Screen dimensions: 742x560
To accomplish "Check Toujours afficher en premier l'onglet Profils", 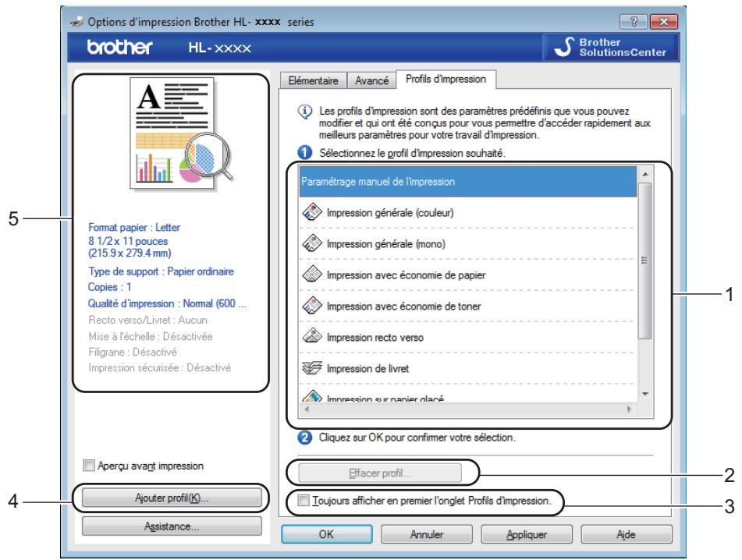I will (x=304, y=501).
